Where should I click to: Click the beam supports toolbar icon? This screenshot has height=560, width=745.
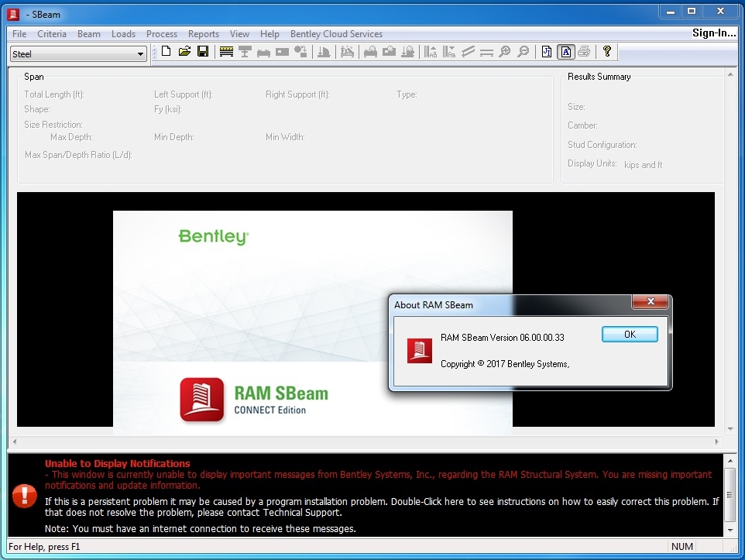[x=263, y=53]
